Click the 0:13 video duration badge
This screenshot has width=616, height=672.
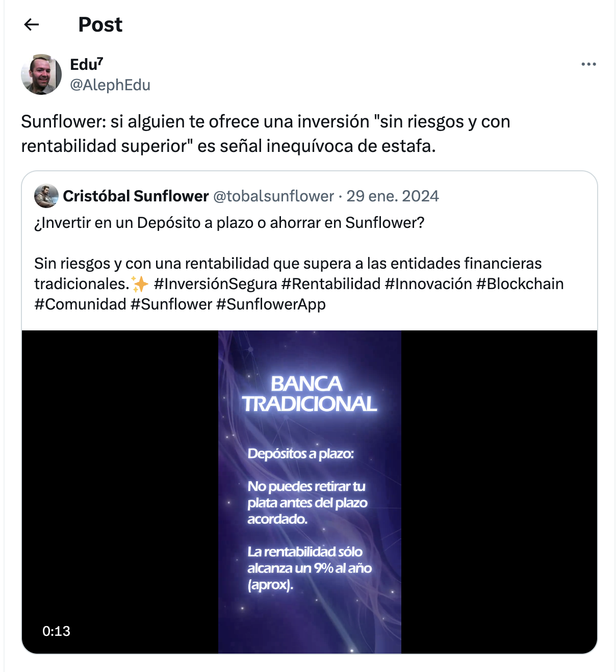(x=56, y=631)
